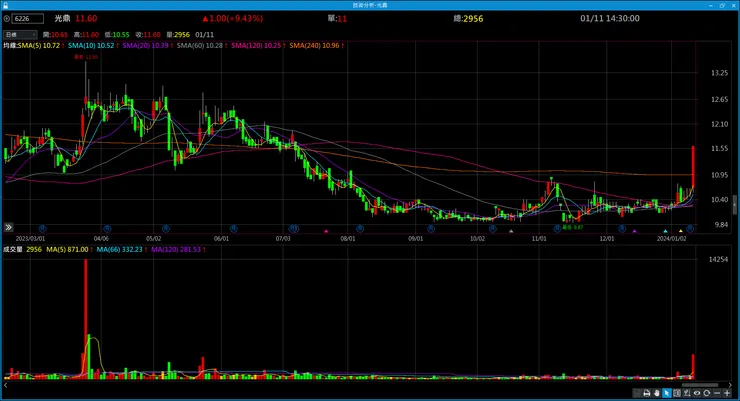
Task: Click the timestamp 01/11 14:30:00
Action: tap(610, 19)
